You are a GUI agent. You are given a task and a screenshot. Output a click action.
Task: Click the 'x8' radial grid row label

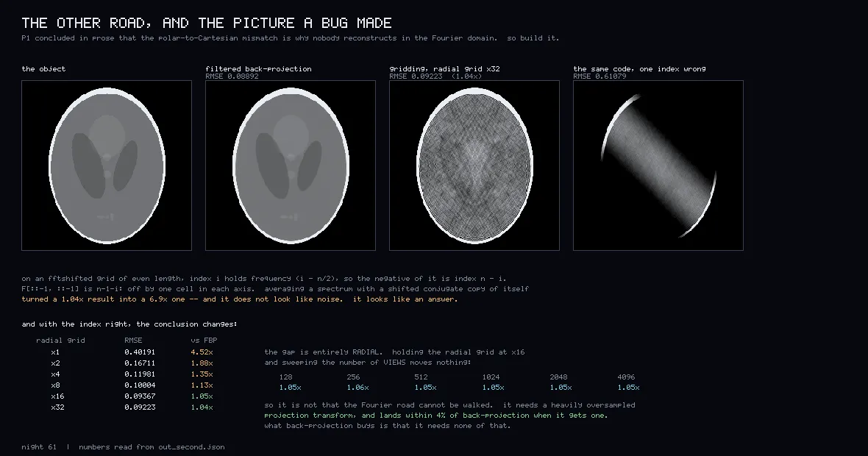click(55, 385)
